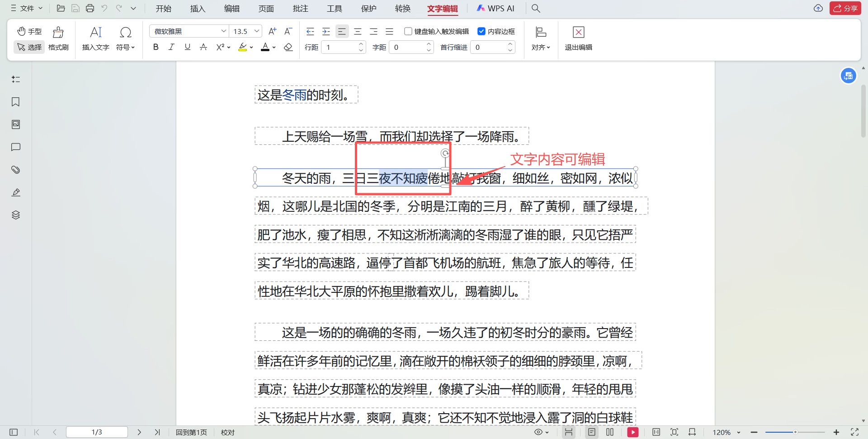Click 回到第1页 in the status bar
This screenshot has width=868, height=439.
(x=191, y=432)
